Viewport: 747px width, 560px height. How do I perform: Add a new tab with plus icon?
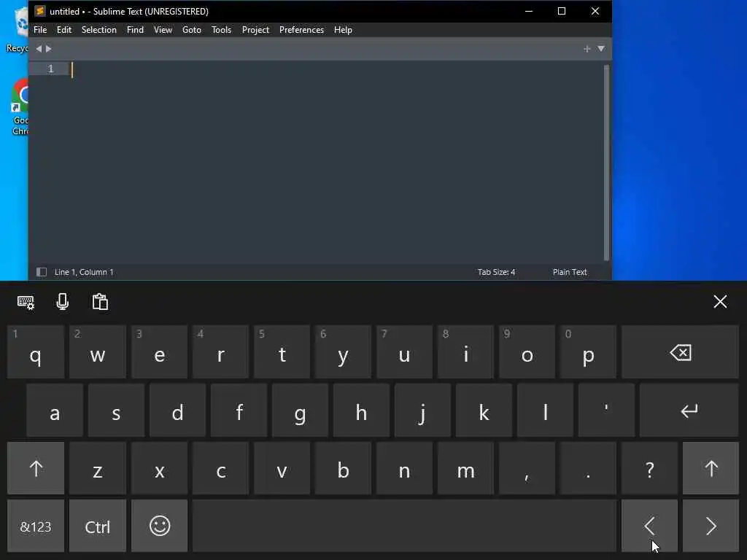click(x=587, y=49)
